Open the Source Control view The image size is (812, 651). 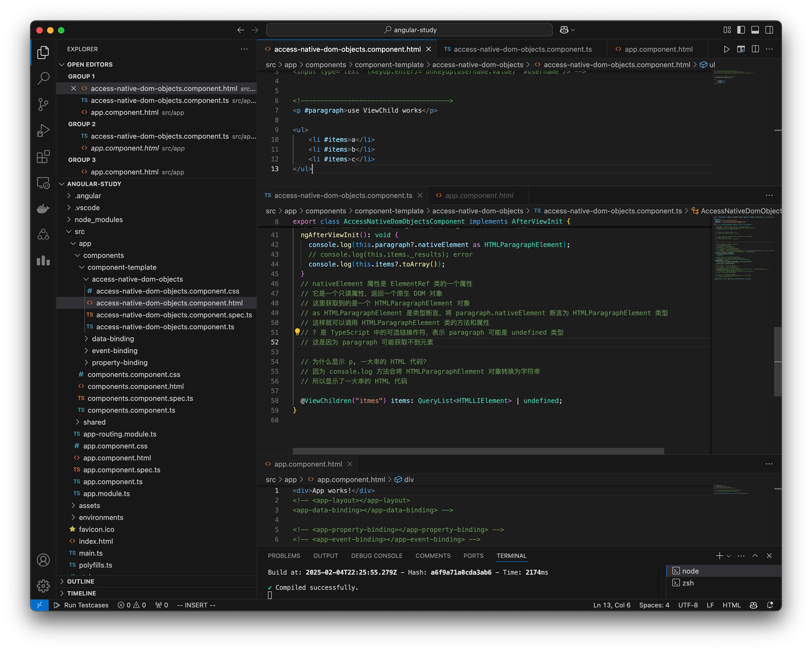(43, 104)
